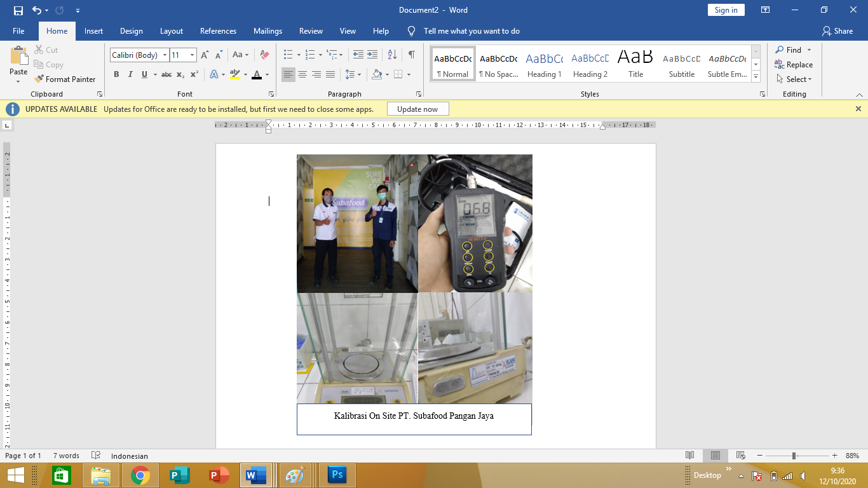
Task: Open Paint from the taskbar
Action: click(x=295, y=475)
